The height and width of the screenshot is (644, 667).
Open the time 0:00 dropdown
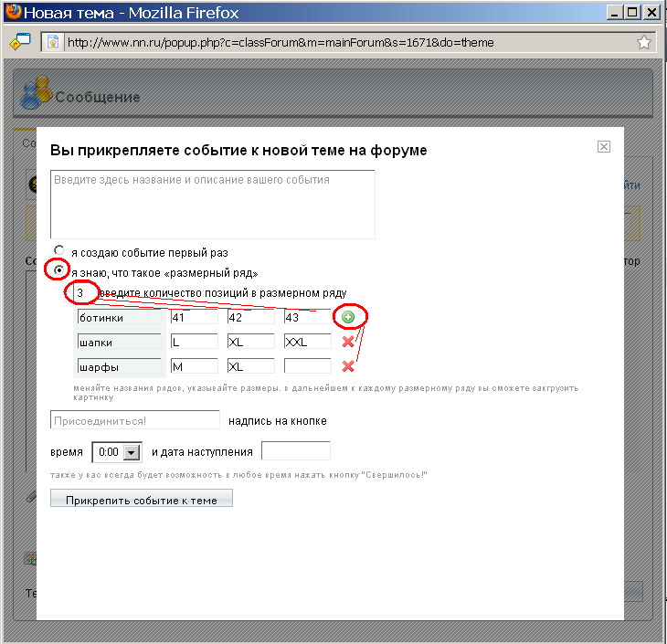[132, 452]
